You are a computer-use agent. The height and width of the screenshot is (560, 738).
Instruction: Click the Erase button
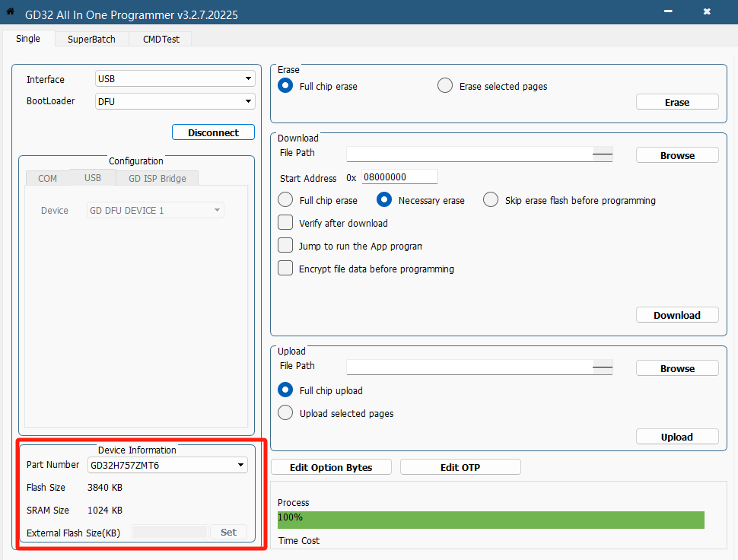[x=677, y=102]
